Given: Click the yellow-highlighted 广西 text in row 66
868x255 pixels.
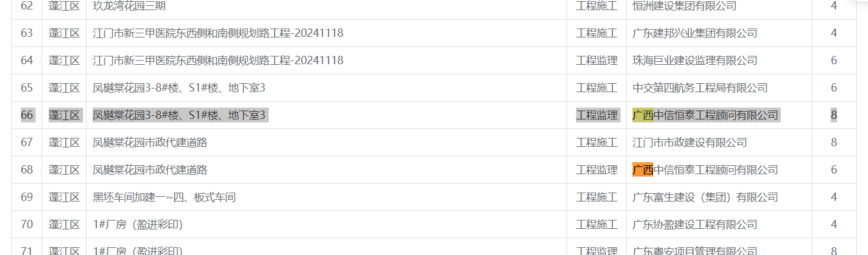Looking at the screenshot, I should 643,115.
